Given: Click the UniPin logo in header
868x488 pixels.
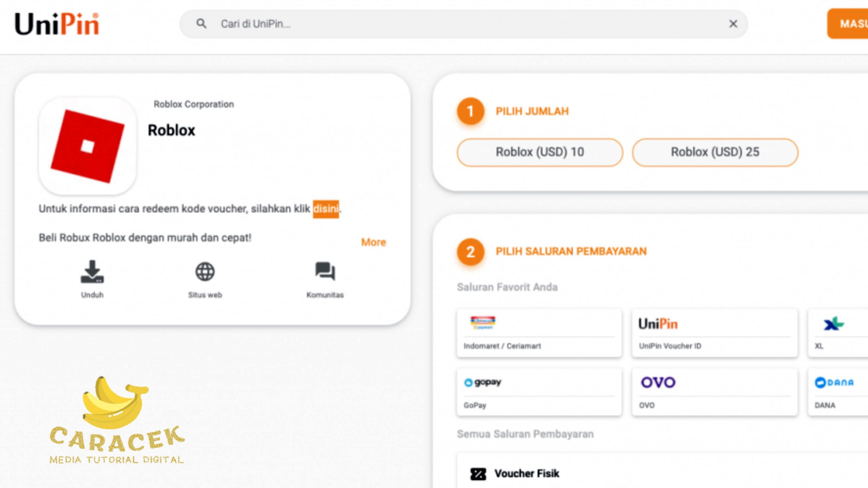Looking at the screenshot, I should coord(57,24).
